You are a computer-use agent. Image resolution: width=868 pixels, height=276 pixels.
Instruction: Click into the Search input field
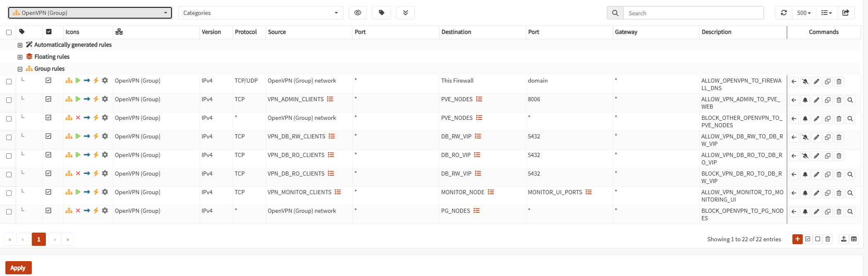[x=693, y=13]
